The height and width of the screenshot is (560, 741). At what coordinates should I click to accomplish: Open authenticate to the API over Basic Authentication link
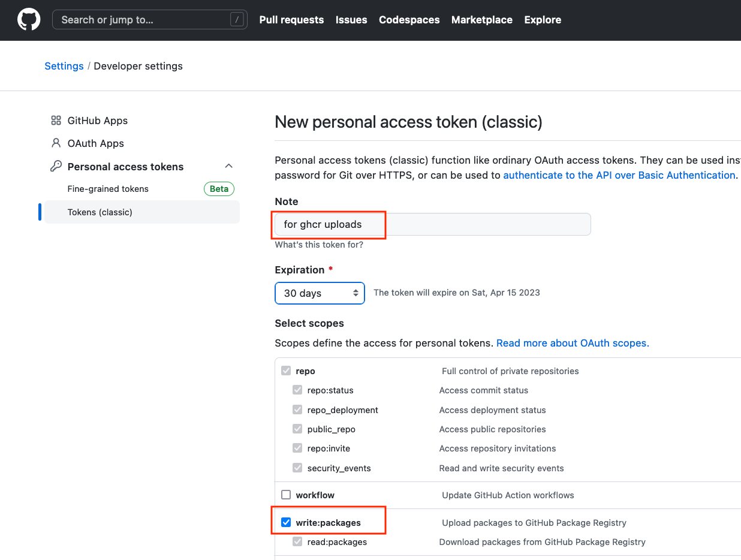tap(619, 175)
